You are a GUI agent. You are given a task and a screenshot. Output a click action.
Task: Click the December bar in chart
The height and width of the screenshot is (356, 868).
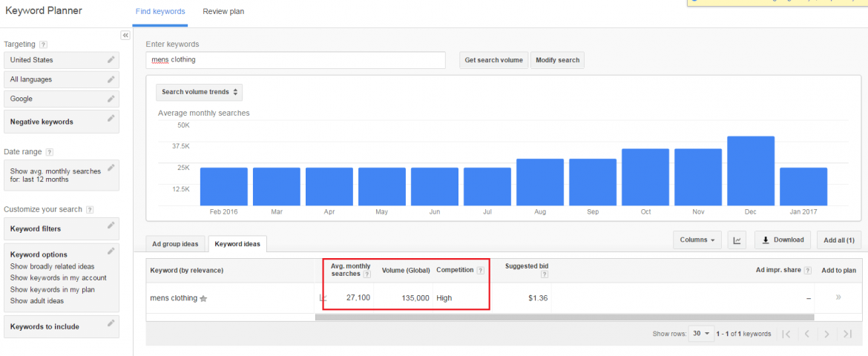pos(751,171)
